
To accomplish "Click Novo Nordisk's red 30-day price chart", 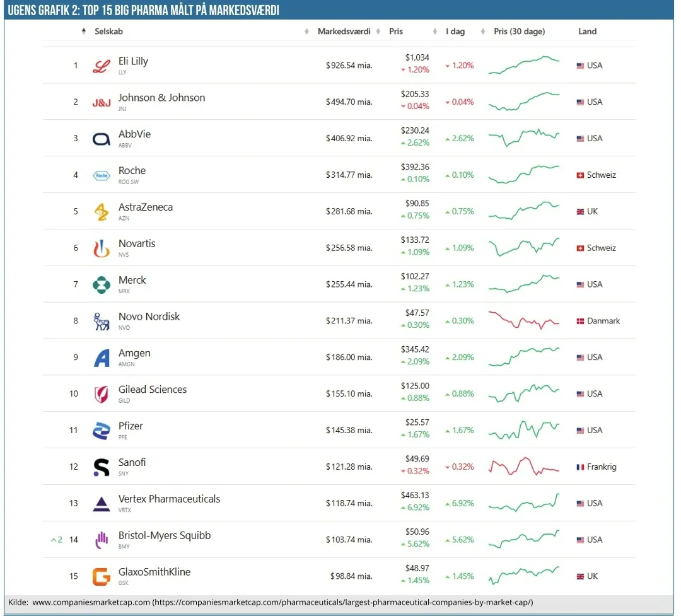I will pos(523,320).
